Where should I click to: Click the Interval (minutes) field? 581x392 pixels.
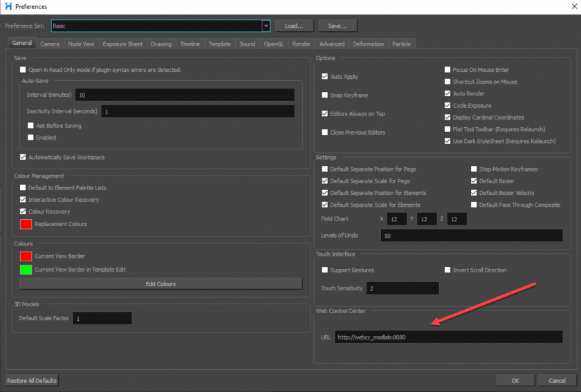(185, 95)
